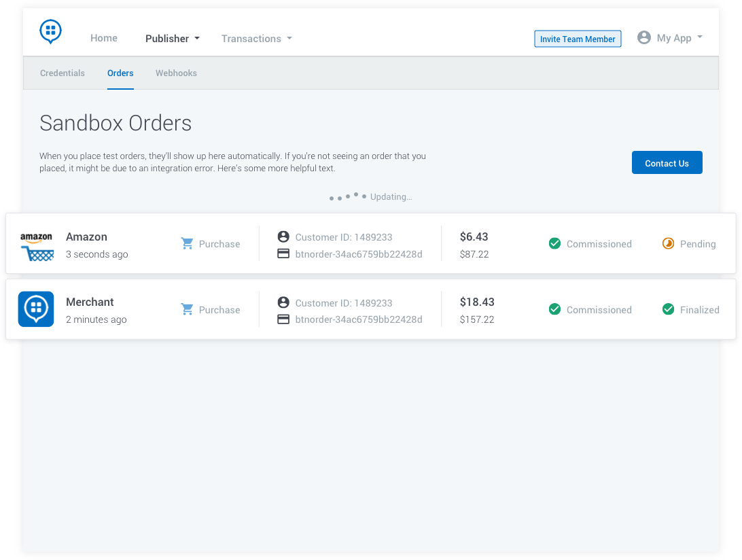Expand the Publisher dropdown menu

tap(173, 39)
